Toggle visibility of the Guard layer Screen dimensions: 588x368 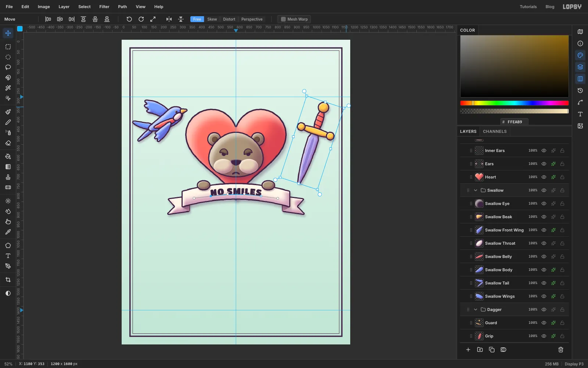(x=544, y=323)
